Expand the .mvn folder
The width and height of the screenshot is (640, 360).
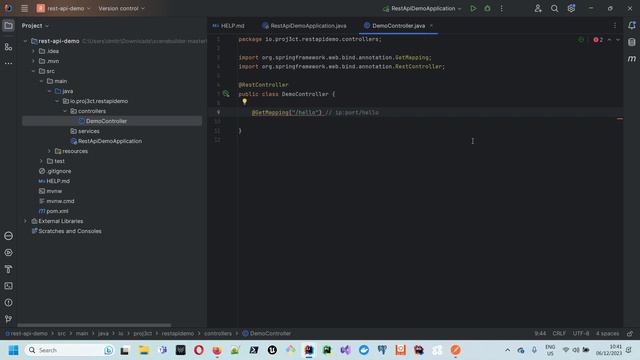click(x=33, y=61)
